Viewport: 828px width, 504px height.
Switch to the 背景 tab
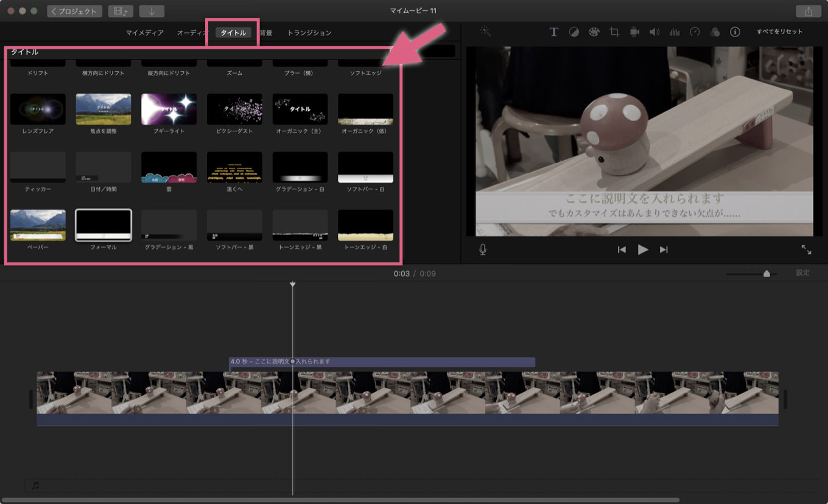266,33
